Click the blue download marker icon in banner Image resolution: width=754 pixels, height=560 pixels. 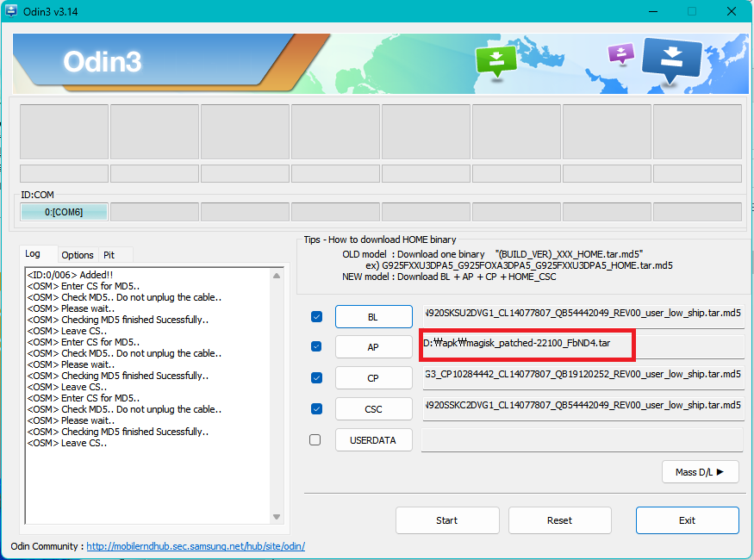[x=670, y=59]
